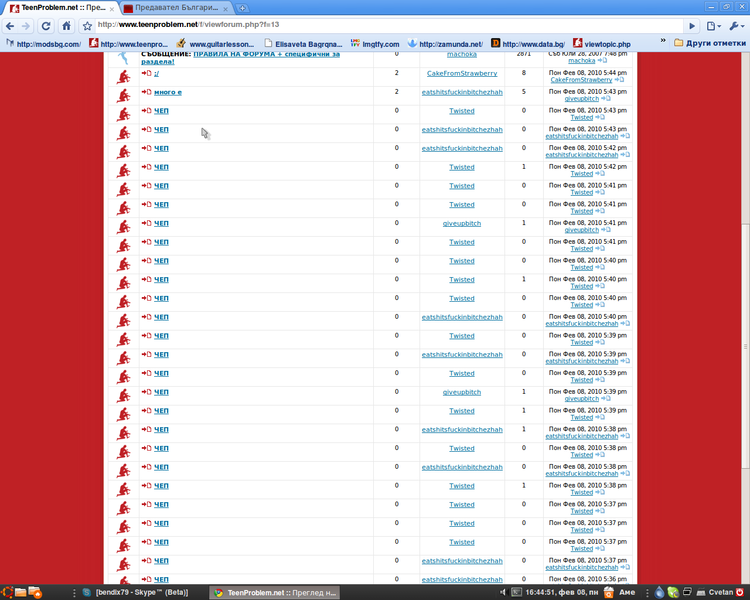Open the browser home page icon
750x600 pixels.
coord(66,26)
